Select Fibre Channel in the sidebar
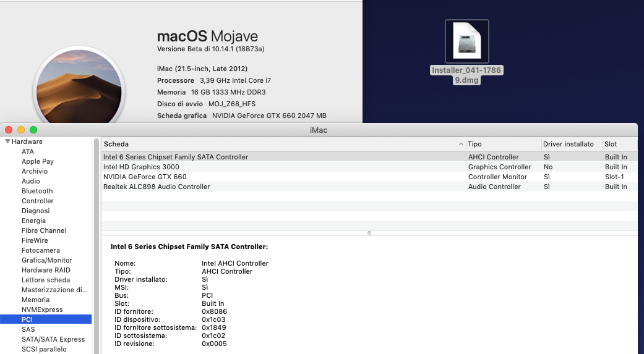This screenshot has height=354, width=644. [44, 230]
